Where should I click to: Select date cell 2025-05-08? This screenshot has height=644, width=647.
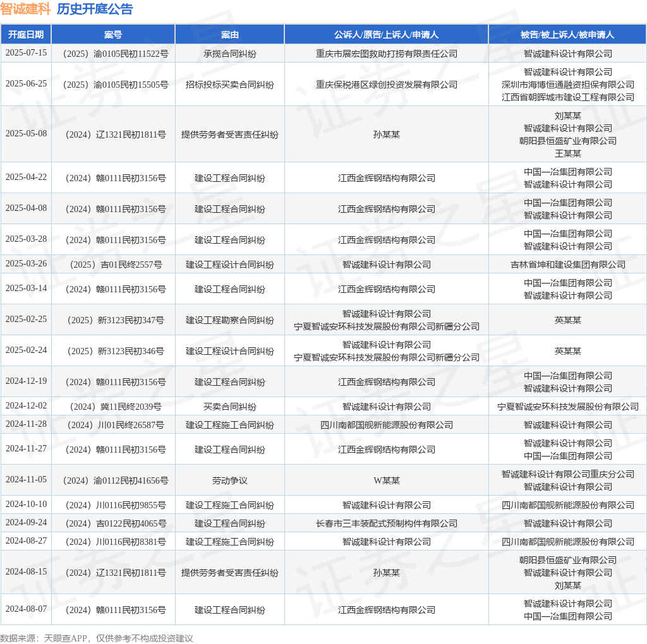(x=26, y=134)
